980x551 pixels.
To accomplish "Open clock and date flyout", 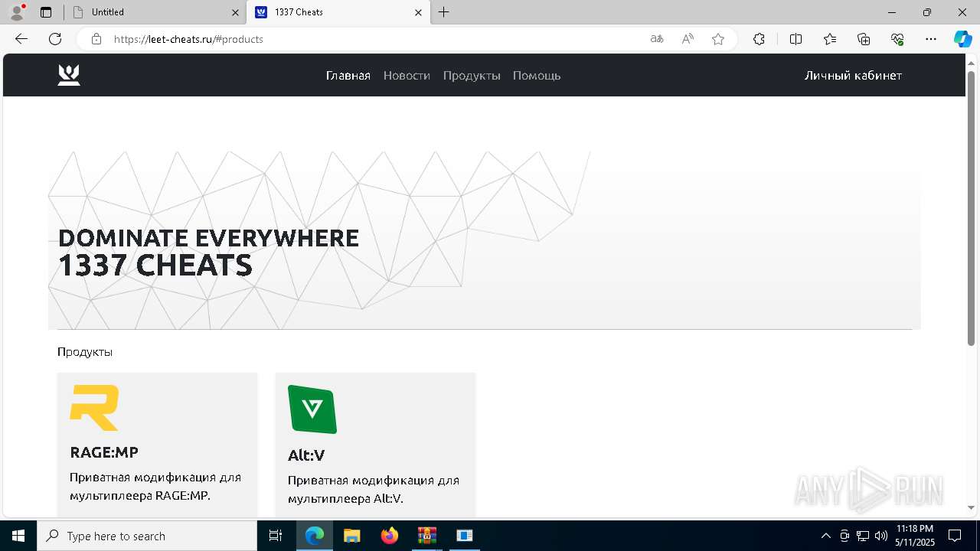I will click(914, 536).
